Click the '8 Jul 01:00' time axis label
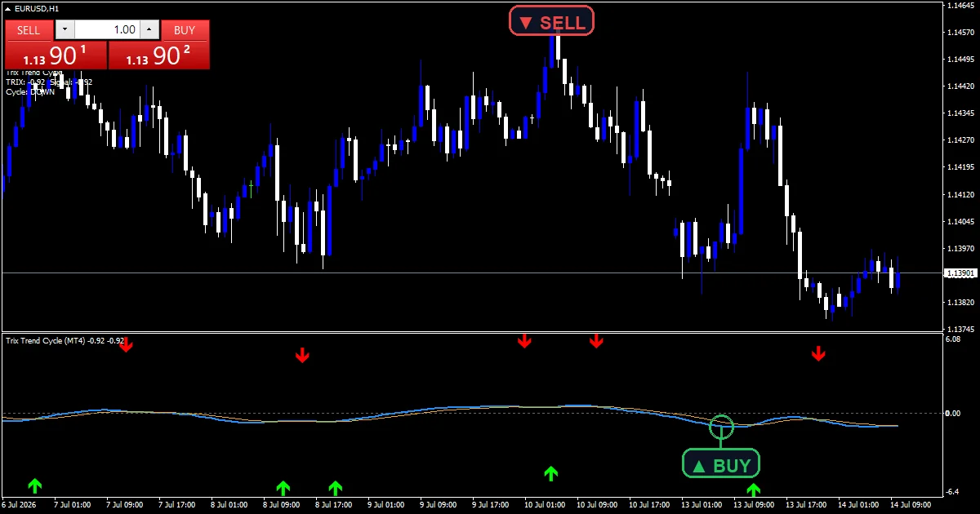This screenshot has height=514, width=980. point(229,505)
